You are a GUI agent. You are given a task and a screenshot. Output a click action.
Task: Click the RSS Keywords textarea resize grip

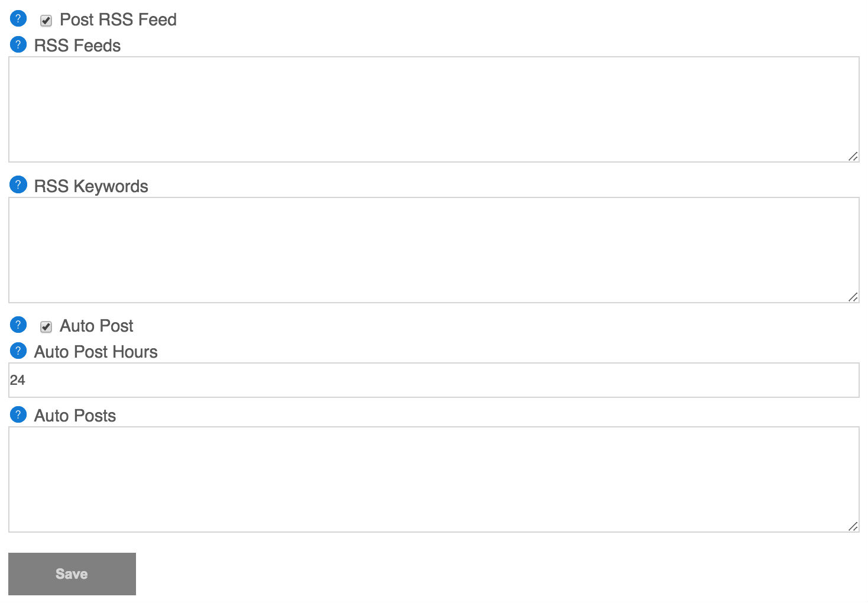853,297
